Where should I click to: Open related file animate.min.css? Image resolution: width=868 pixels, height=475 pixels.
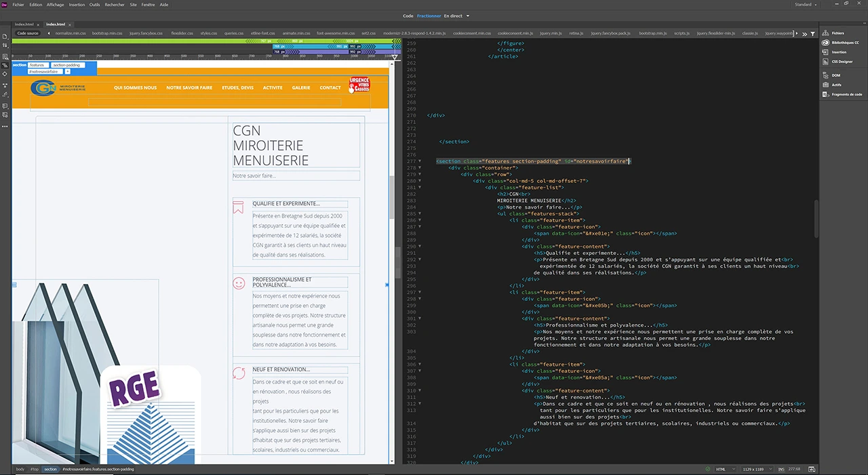[296, 33]
